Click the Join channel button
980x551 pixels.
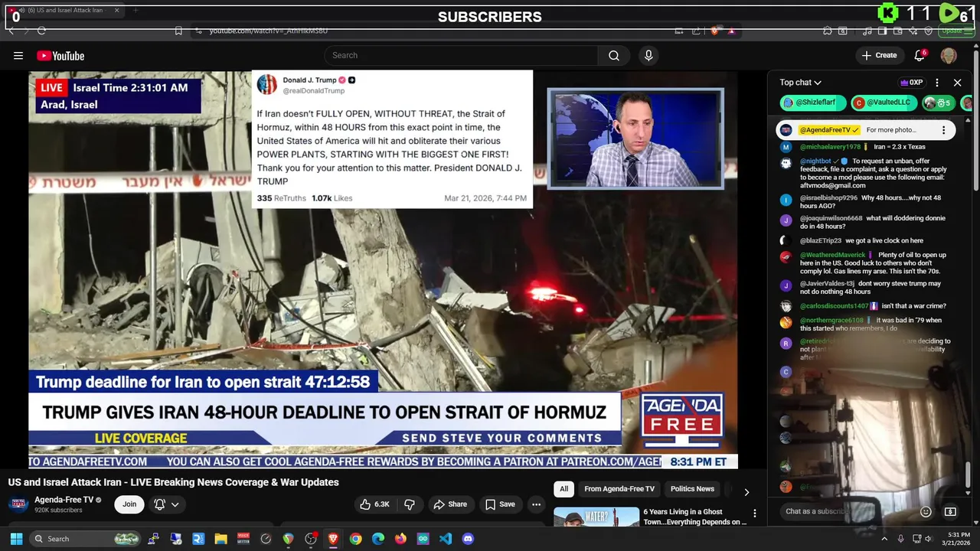(129, 504)
